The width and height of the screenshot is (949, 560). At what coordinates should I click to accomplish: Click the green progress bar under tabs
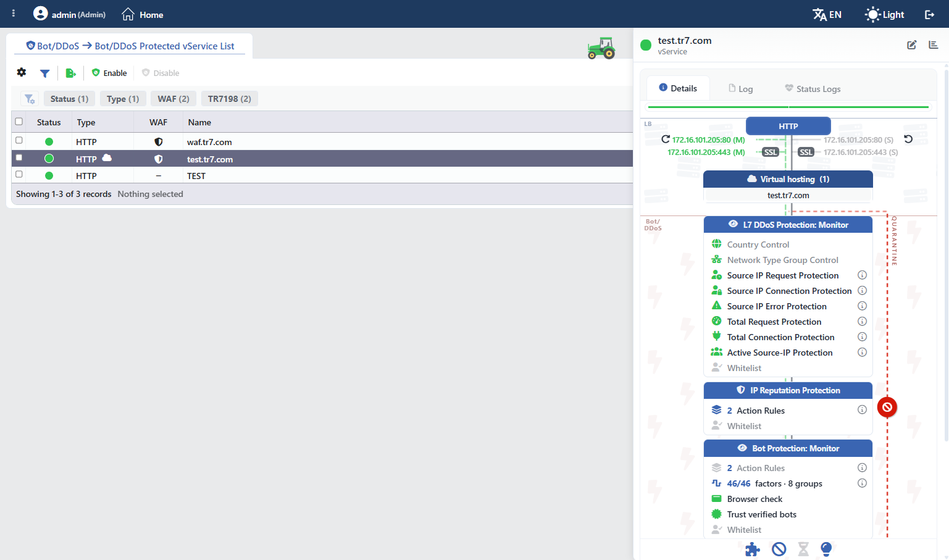tap(788, 107)
